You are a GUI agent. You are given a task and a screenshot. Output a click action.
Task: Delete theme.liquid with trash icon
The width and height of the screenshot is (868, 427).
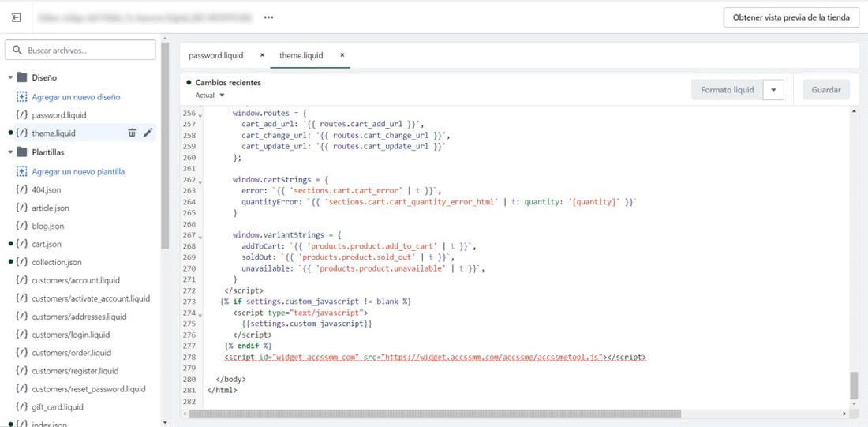pos(132,133)
